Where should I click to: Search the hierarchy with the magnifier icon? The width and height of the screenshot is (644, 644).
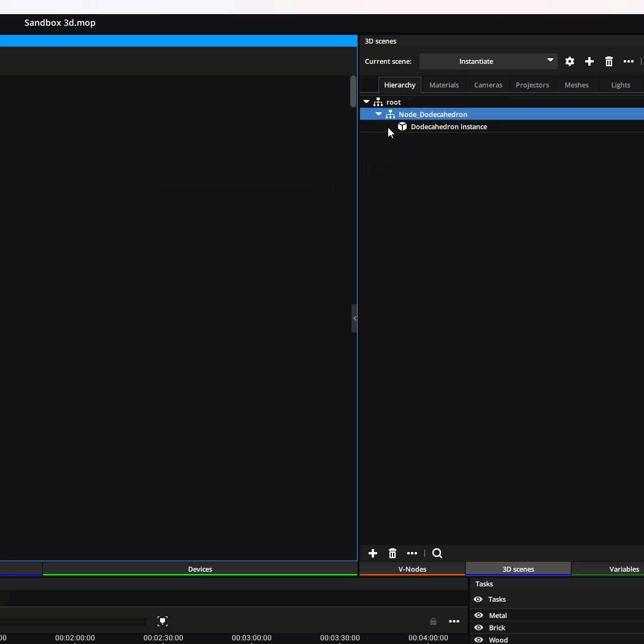coord(437,553)
